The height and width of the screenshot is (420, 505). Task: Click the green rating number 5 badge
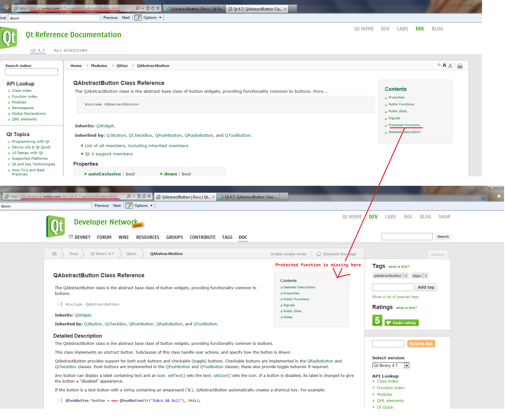point(377,320)
